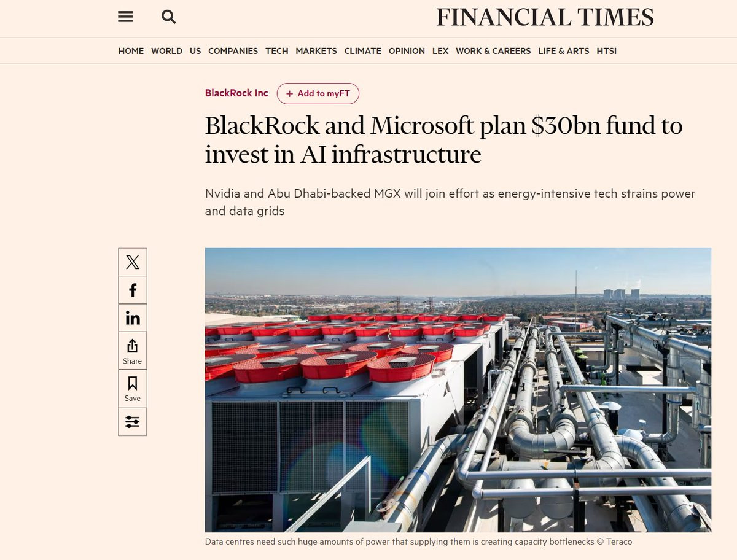The height and width of the screenshot is (560, 737).
Task: Toggle Add to myFT for BlackRock
Action: 318,94
